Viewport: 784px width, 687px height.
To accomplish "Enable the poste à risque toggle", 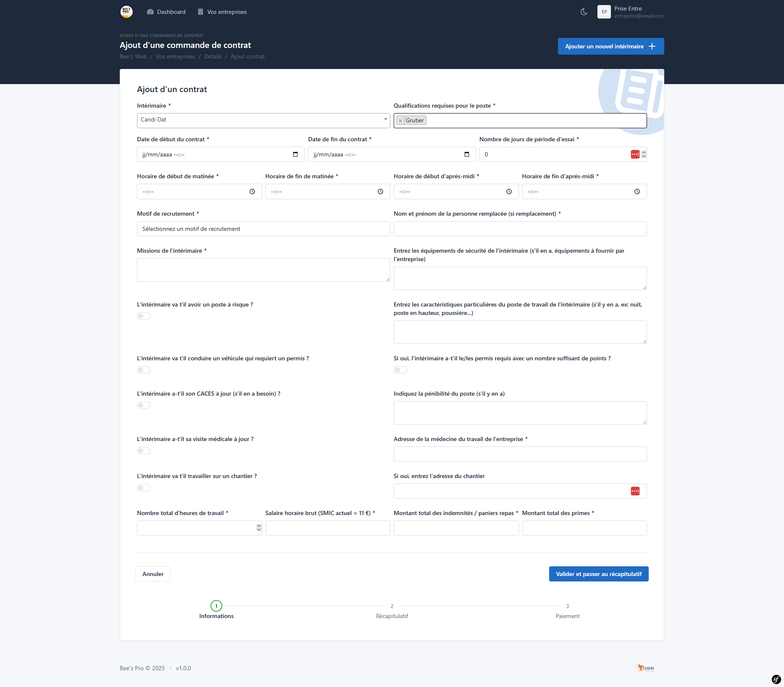I will coord(144,316).
